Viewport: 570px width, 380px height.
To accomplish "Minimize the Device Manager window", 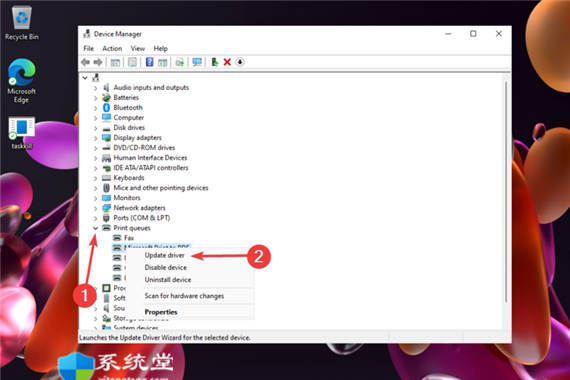I will (448, 34).
